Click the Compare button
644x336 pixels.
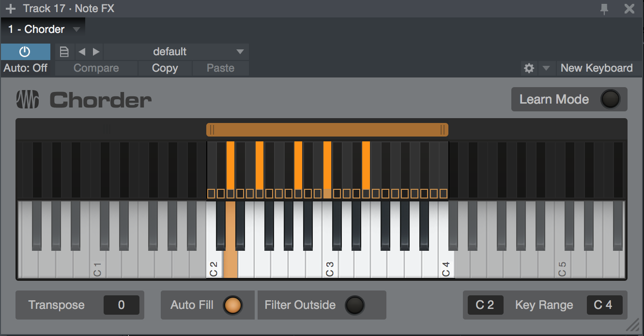pyautogui.click(x=96, y=68)
